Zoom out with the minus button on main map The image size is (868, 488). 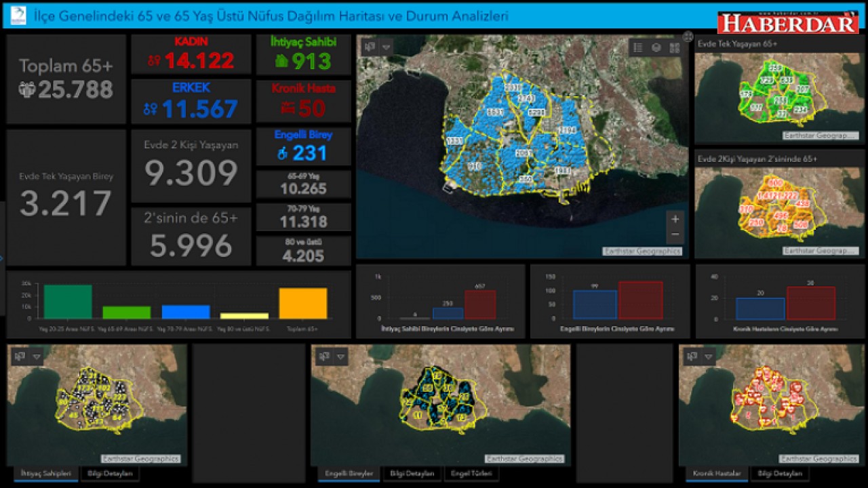pos(675,235)
